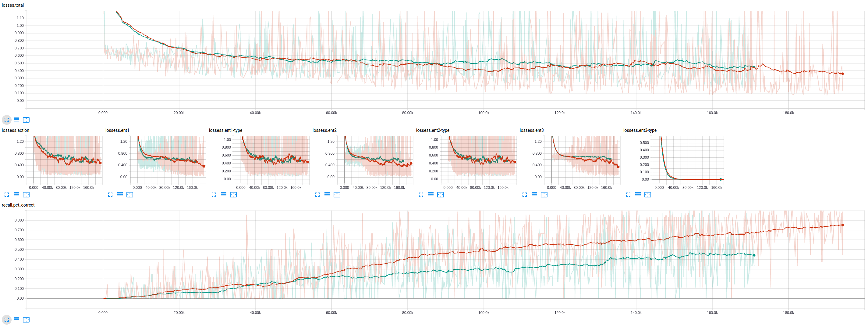
Task: Click the lossess.ent1 chart title
Action: (117, 130)
